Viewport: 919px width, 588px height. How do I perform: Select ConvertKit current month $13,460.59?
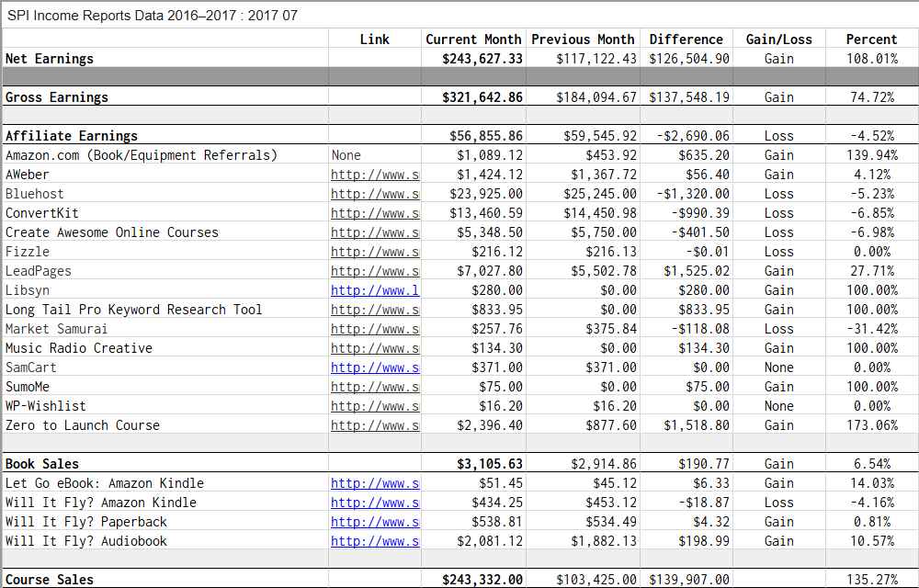click(486, 213)
